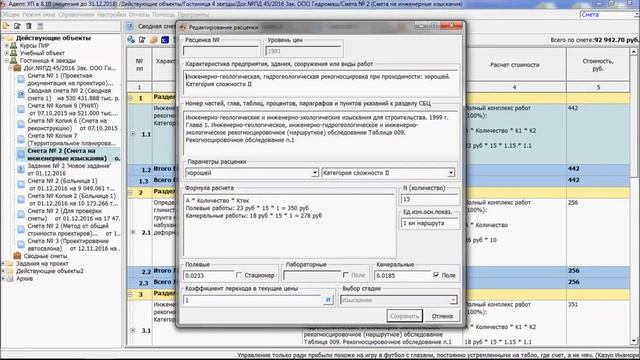Click the new object icon in left toolbar

coord(6,26)
